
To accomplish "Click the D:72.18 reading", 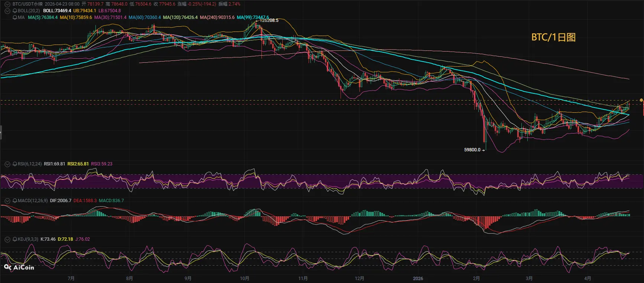I will 65,239.
